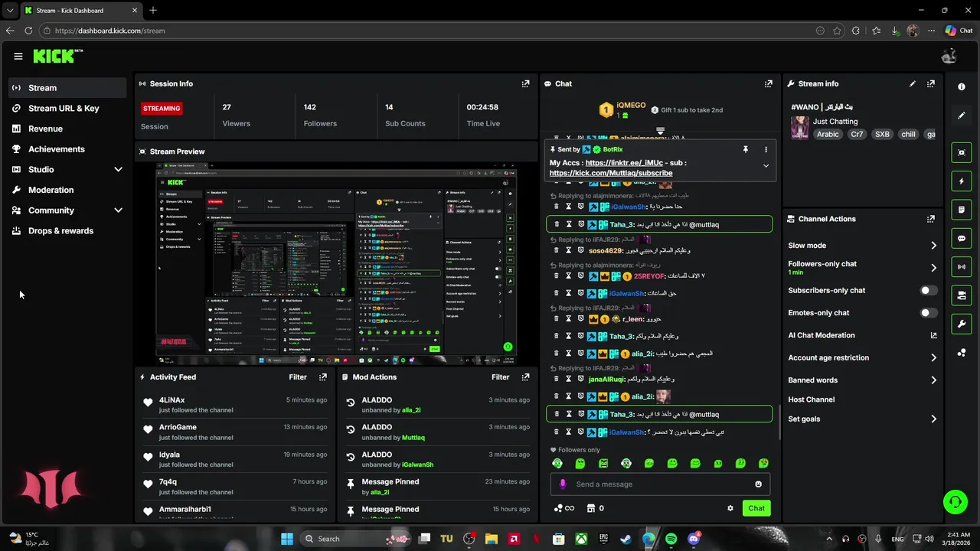Open the three-dot menu on the pinned message
This screenshot has width=980, height=551.
[x=766, y=149]
